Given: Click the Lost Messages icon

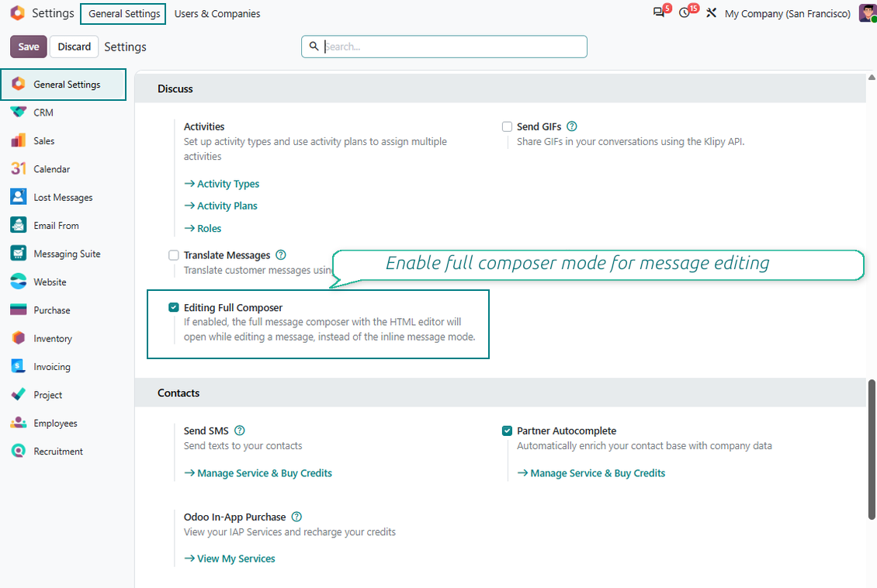Looking at the screenshot, I should tap(19, 197).
